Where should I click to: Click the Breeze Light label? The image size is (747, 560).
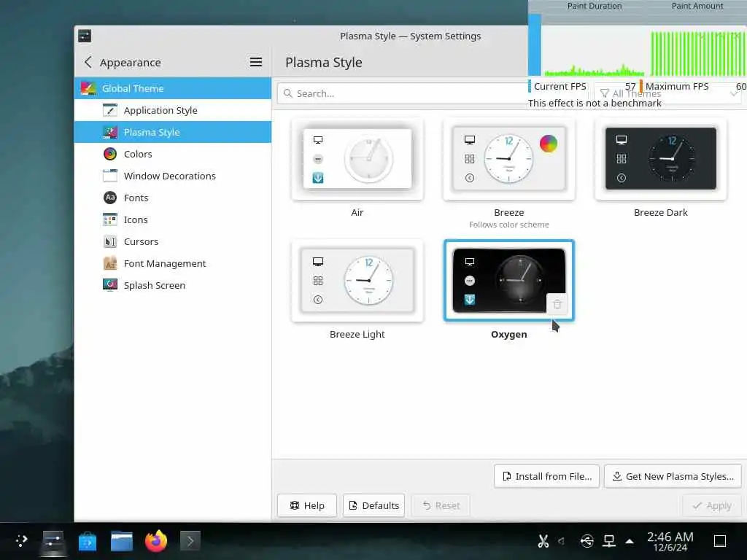coord(357,335)
